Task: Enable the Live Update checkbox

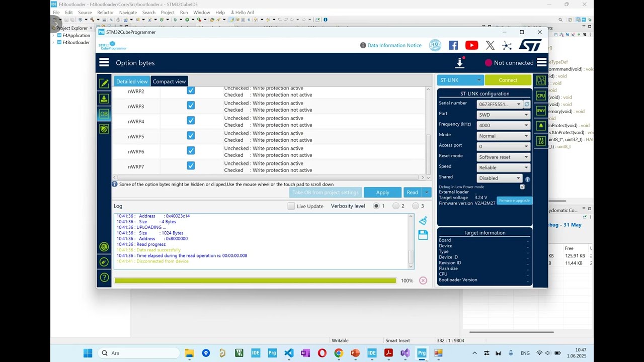Action: pos(291,206)
